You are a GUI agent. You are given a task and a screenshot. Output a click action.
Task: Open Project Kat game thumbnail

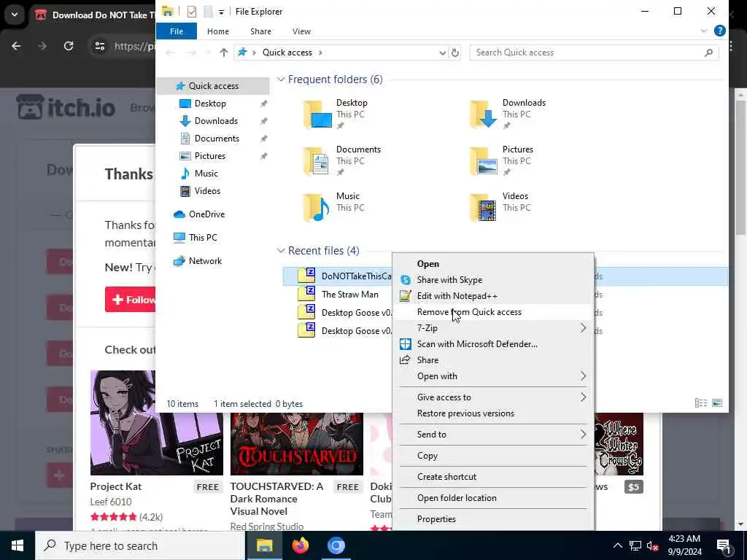coord(156,423)
